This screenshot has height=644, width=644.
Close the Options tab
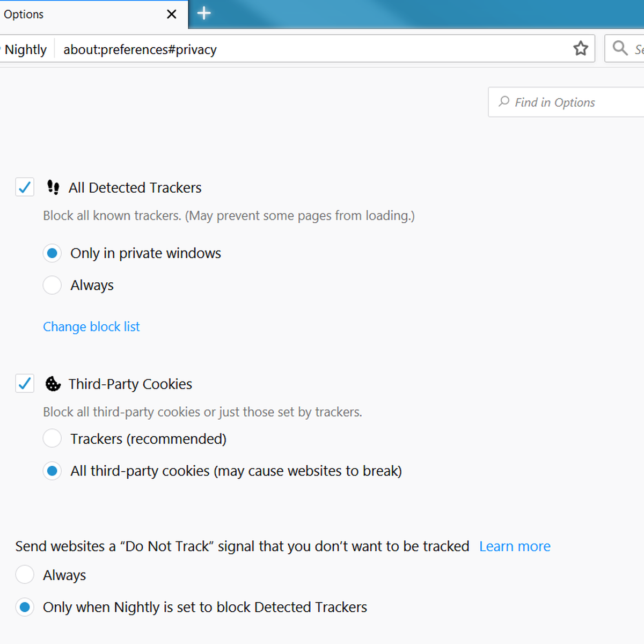172,14
